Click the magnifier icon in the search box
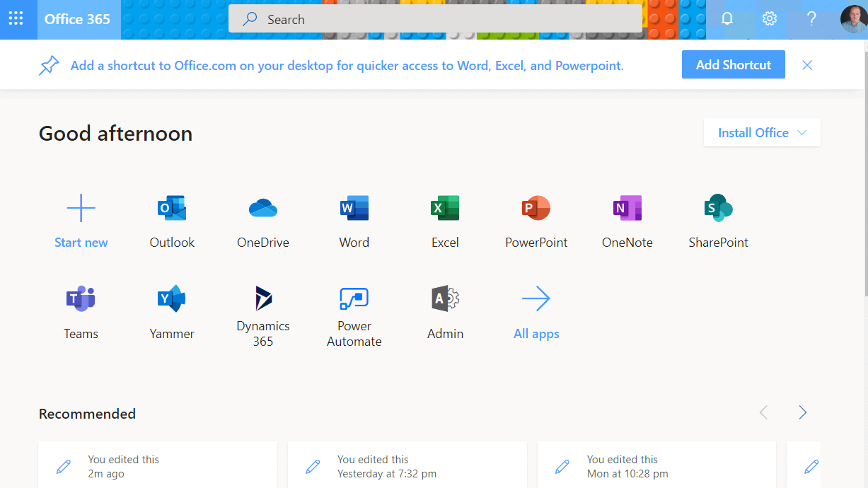Viewport: 868px width, 488px height. [250, 20]
